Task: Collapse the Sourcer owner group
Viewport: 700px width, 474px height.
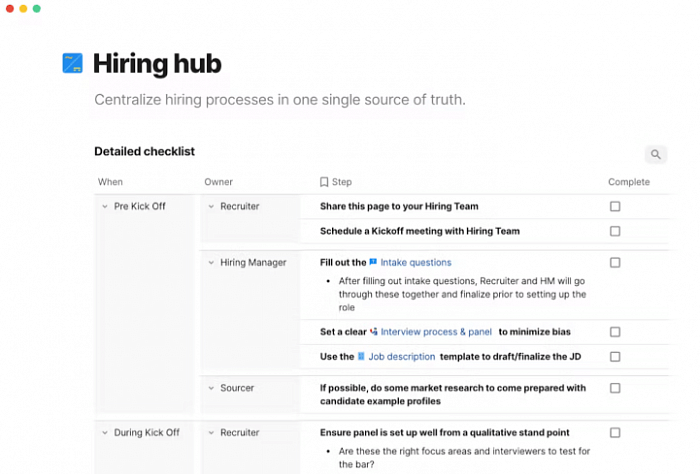Action: (x=211, y=388)
